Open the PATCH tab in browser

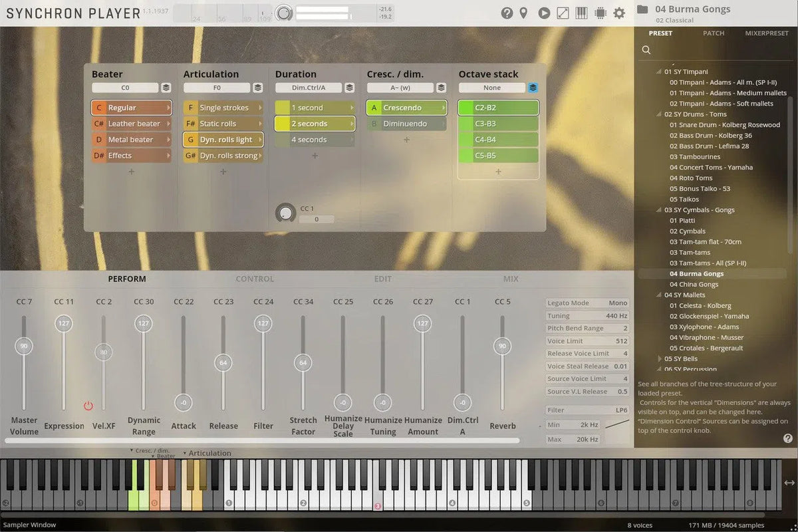714,33
